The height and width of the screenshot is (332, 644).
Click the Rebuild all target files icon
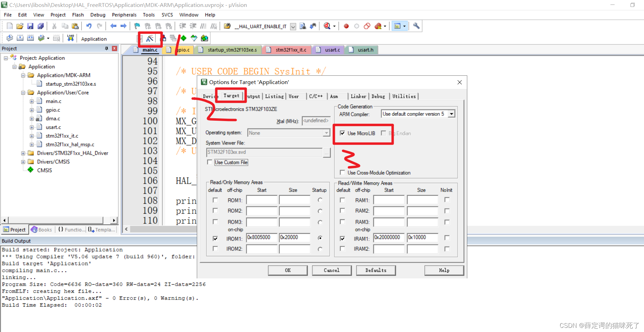30,38
